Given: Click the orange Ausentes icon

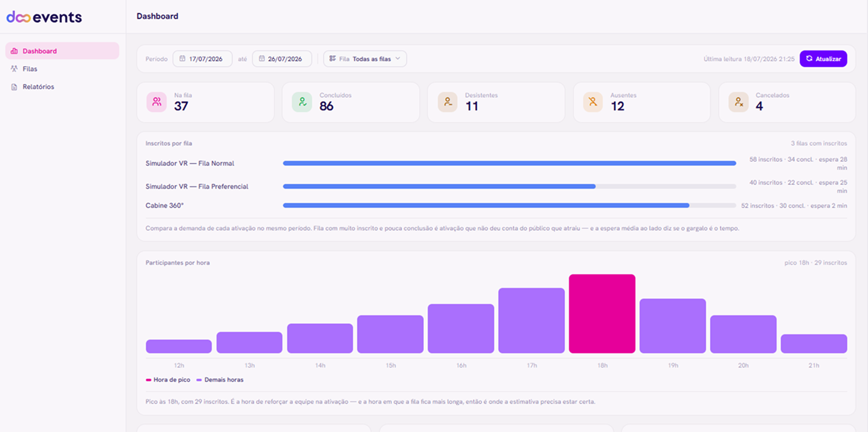Looking at the screenshot, I should pos(593,102).
